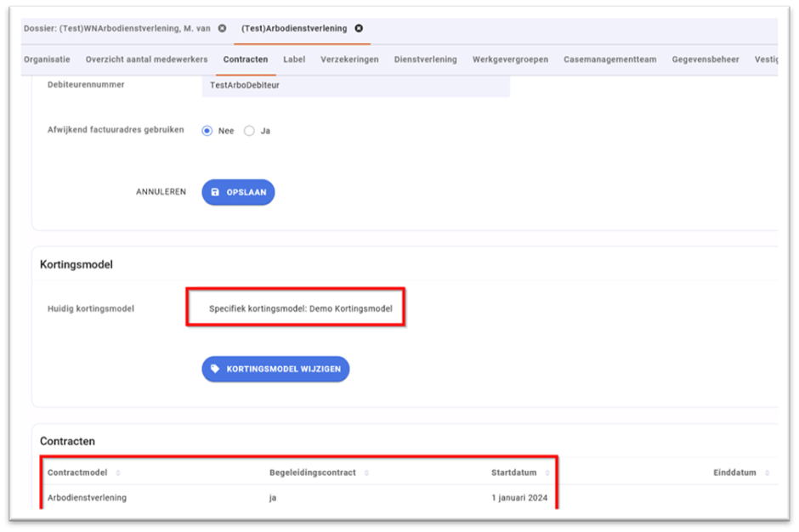Select the Contracten tab
The width and height of the screenshot is (799, 532).
pos(245,59)
